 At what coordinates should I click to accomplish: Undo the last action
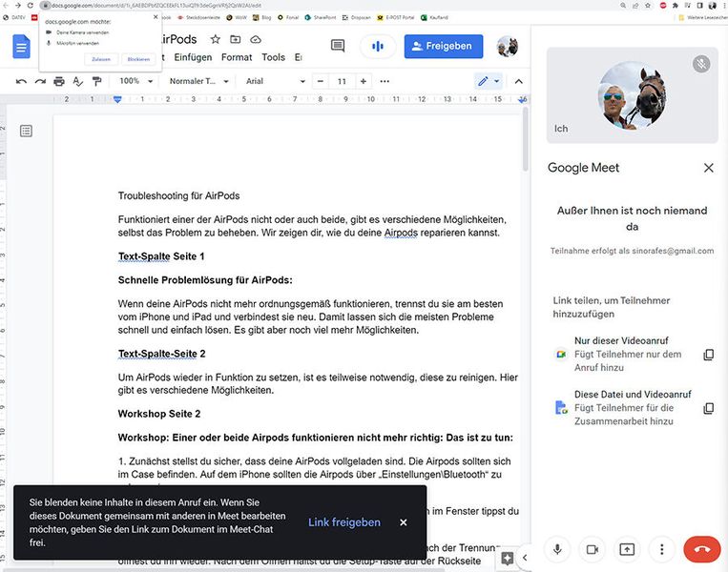click(21, 82)
